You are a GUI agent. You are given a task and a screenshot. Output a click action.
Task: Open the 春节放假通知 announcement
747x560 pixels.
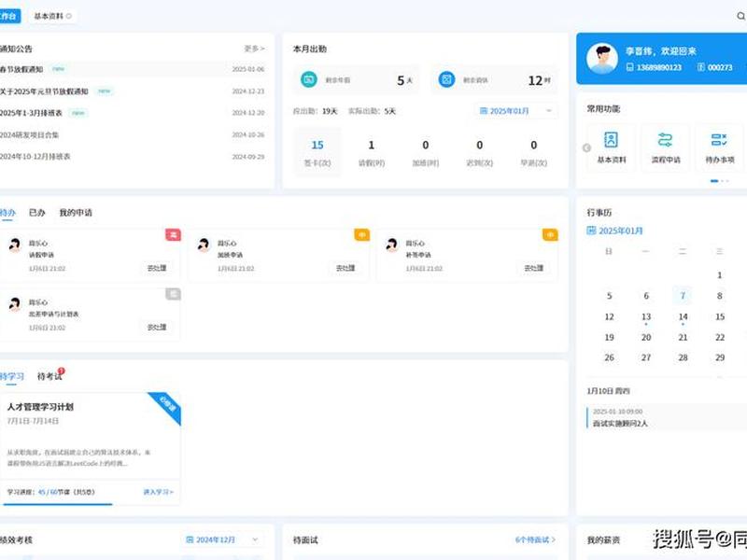click(x=21, y=69)
